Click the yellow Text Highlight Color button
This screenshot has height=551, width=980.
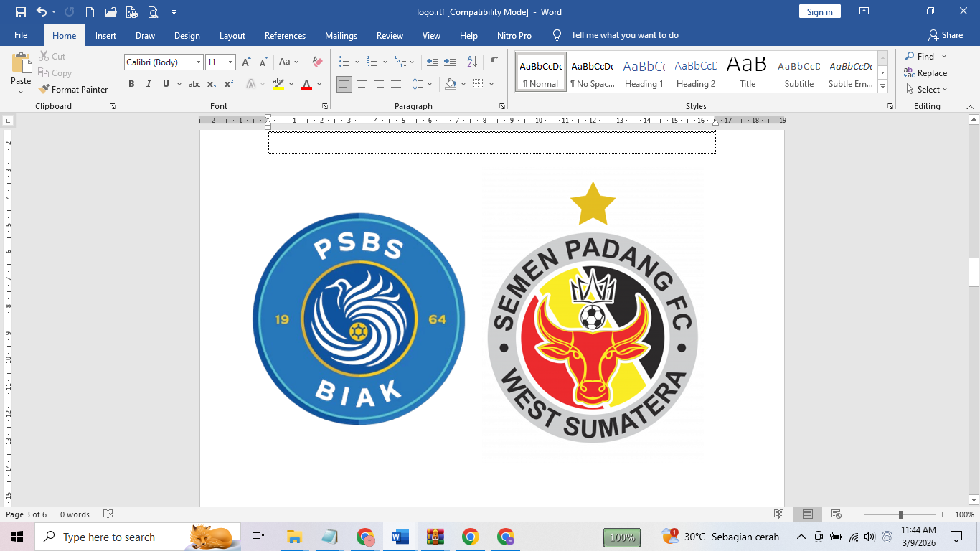[278, 84]
